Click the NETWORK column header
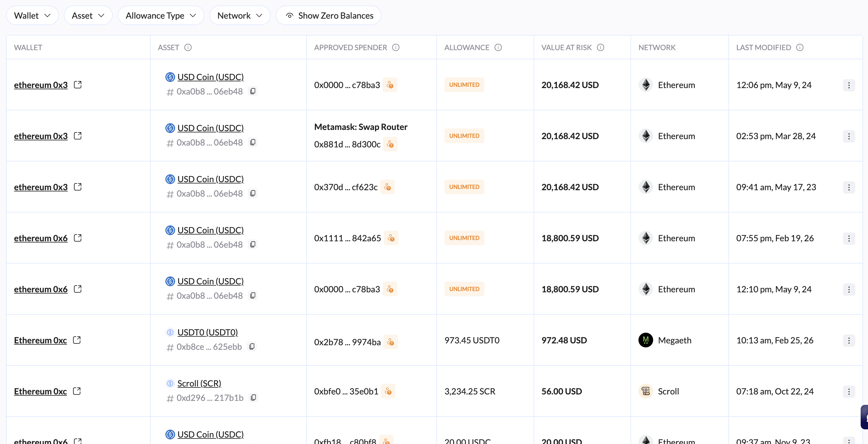Screen dimensions: 868x444 (657, 47)
